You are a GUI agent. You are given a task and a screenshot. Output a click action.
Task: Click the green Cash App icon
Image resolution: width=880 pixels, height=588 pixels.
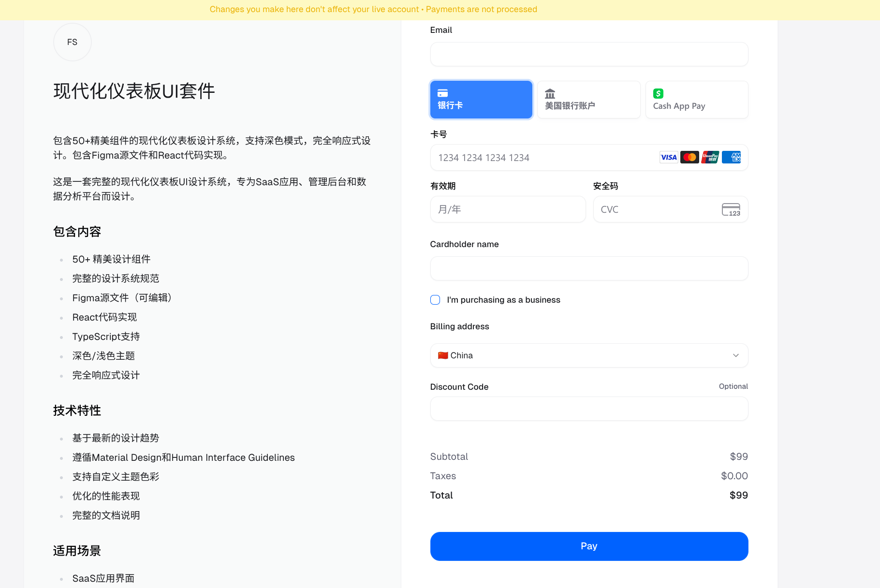pyautogui.click(x=658, y=94)
